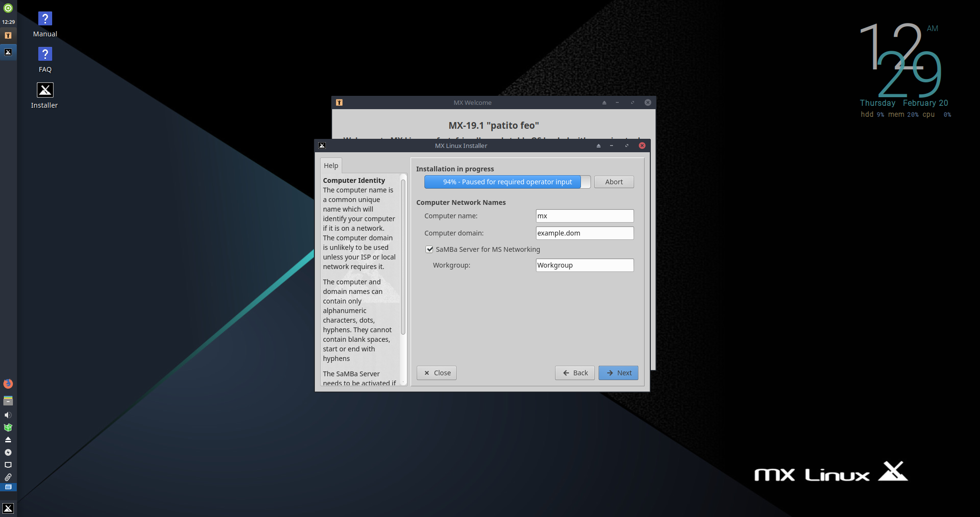Minimize the MX Linux Installer window
Screen dimensions: 980x517
tap(612, 146)
